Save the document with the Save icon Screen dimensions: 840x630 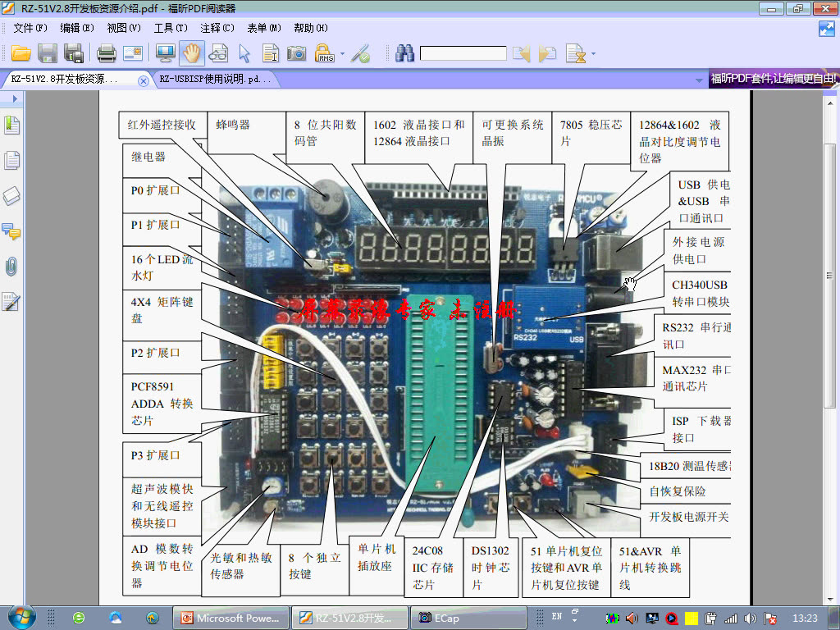click(x=48, y=52)
